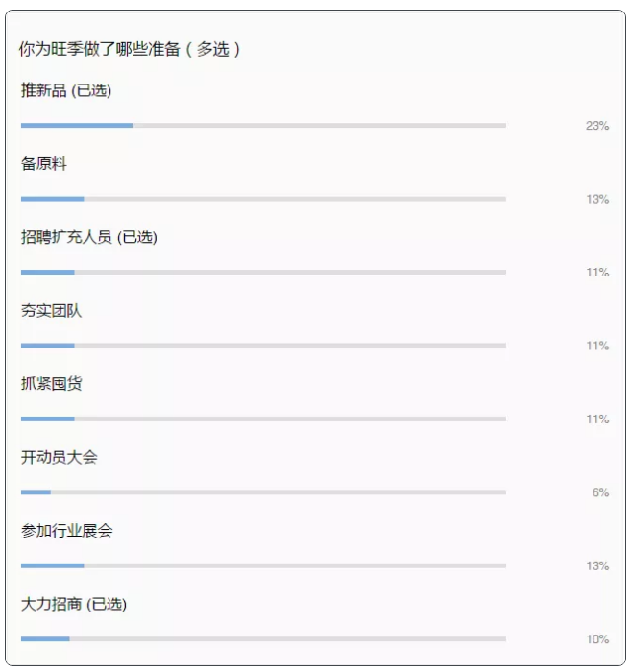Click the 备原料 result bar

tap(263, 199)
